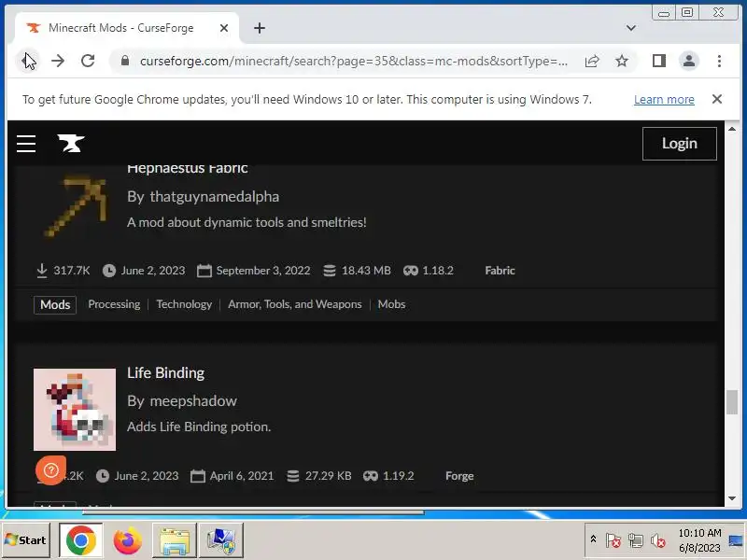Click the Login button
The height and width of the screenshot is (560, 747).
pyautogui.click(x=680, y=144)
